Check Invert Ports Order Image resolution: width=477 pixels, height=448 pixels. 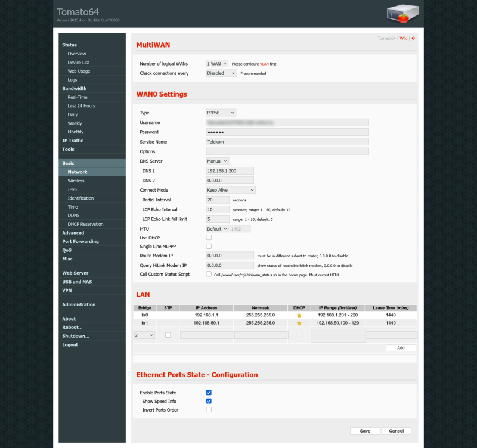[x=209, y=410]
